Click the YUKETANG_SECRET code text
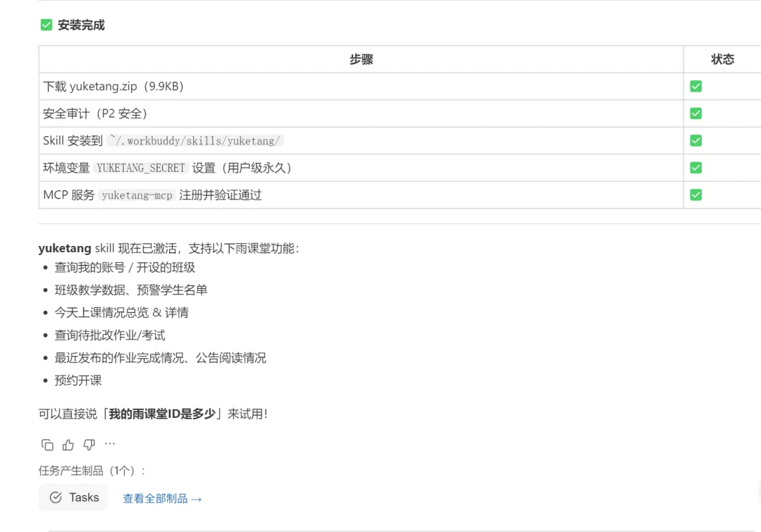 pos(141,168)
